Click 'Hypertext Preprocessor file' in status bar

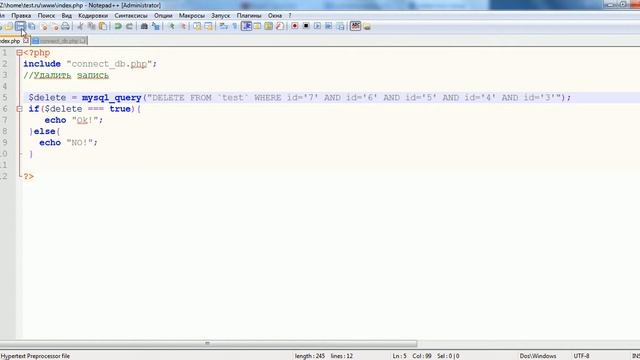click(x=35, y=356)
